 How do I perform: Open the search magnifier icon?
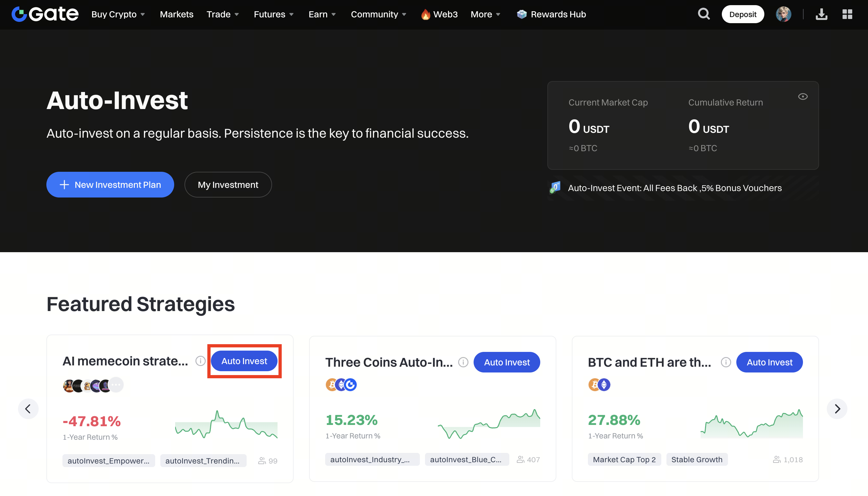pyautogui.click(x=704, y=14)
